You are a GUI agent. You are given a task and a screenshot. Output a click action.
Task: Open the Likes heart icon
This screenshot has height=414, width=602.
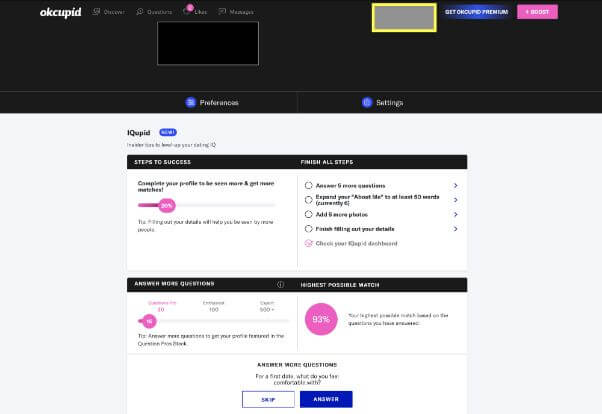(188, 11)
